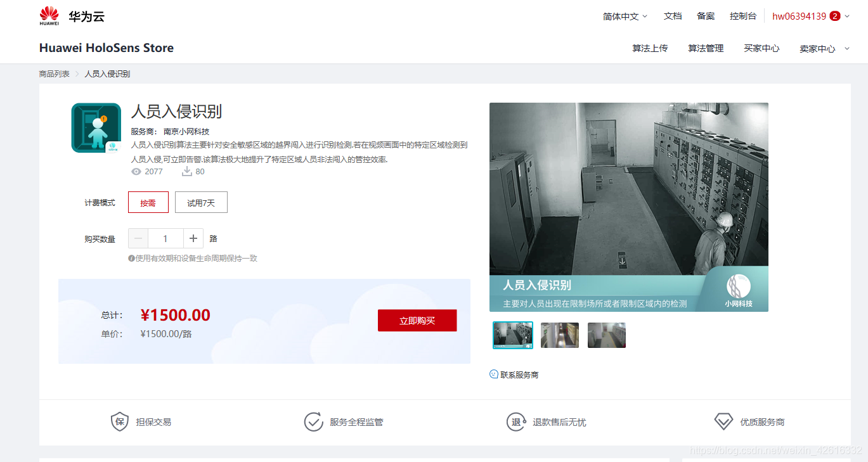The height and width of the screenshot is (462, 868).
Task: Click the 计费模式 label
Action: click(100, 203)
